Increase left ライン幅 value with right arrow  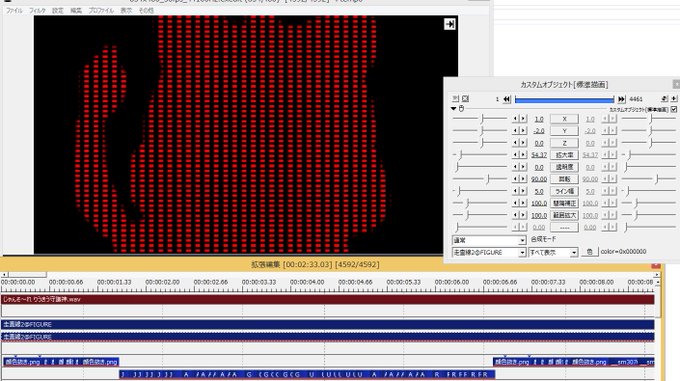[523, 191]
